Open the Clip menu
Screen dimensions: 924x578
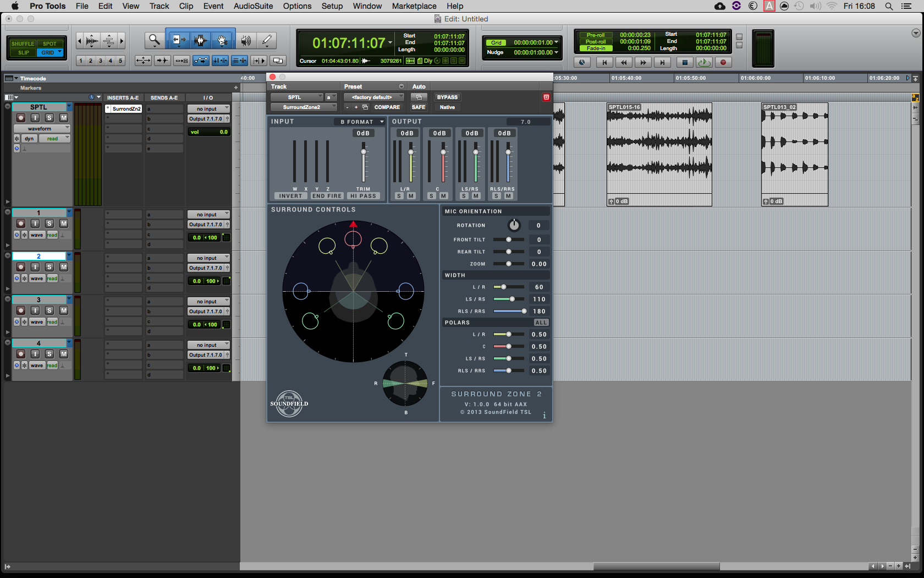(x=186, y=6)
